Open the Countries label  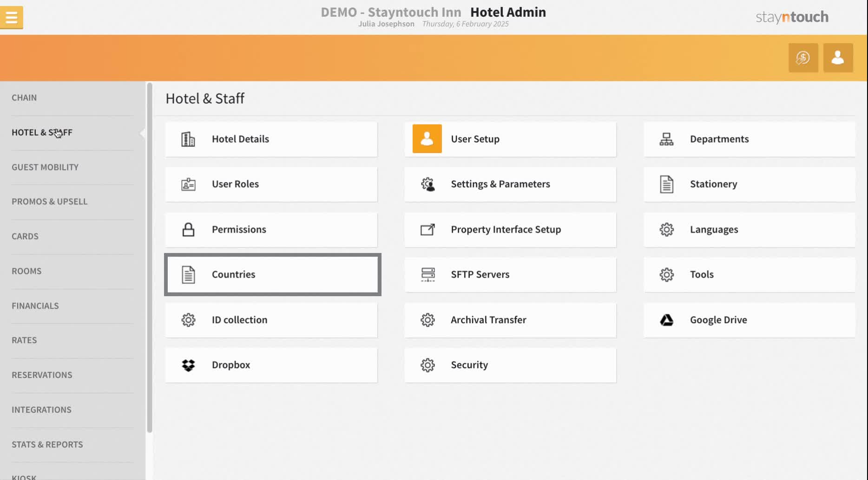point(233,274)
